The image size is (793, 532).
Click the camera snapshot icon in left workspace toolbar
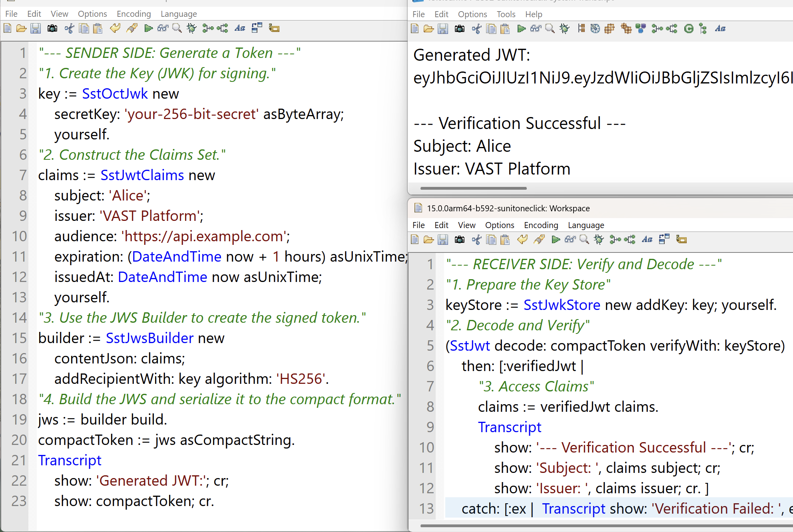[52, 28]
